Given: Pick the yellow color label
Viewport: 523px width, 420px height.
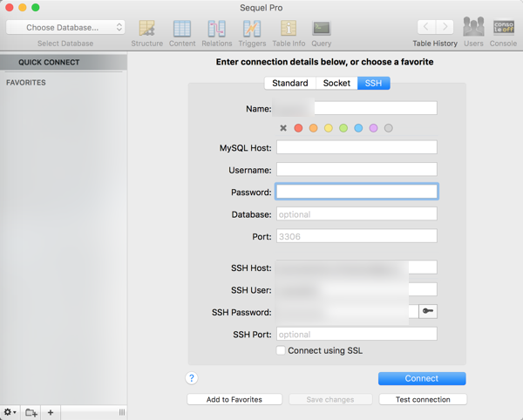Looking at the screenshot, I should [329, 128].
